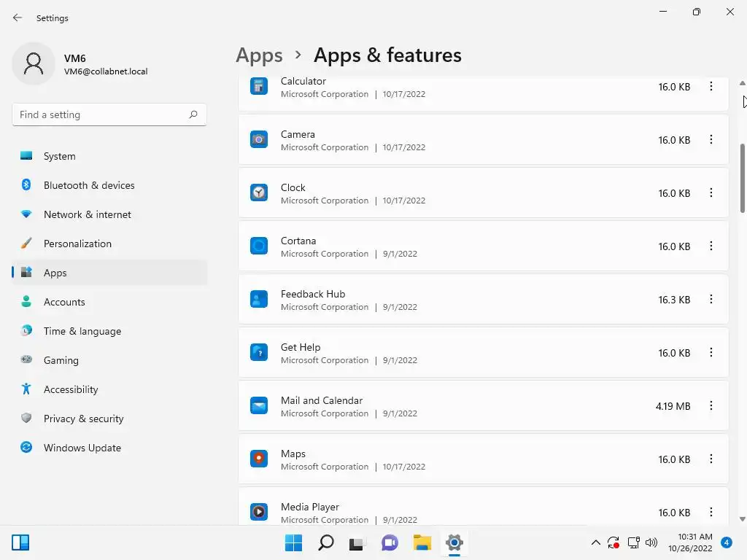The image size is (747, 560).
Task: Type in the Find a setting box
Action: (101, 114)
